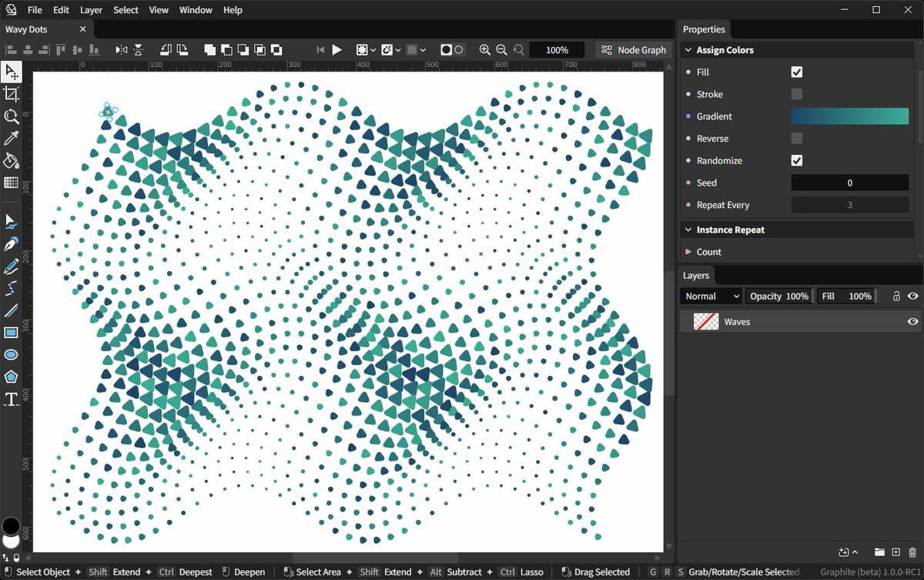
Task: Click the gradient preview swatch
Action: point(849,116)
